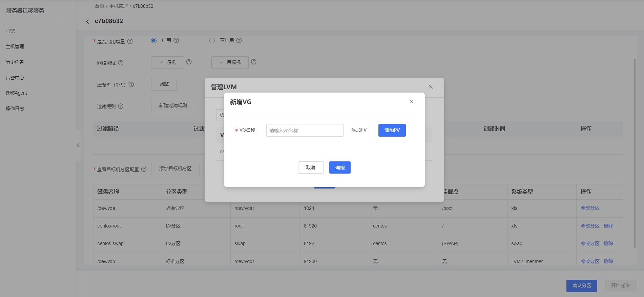Close the 管理LVM dialog
This screenshot has width=644, height=297.
[431, 87]
